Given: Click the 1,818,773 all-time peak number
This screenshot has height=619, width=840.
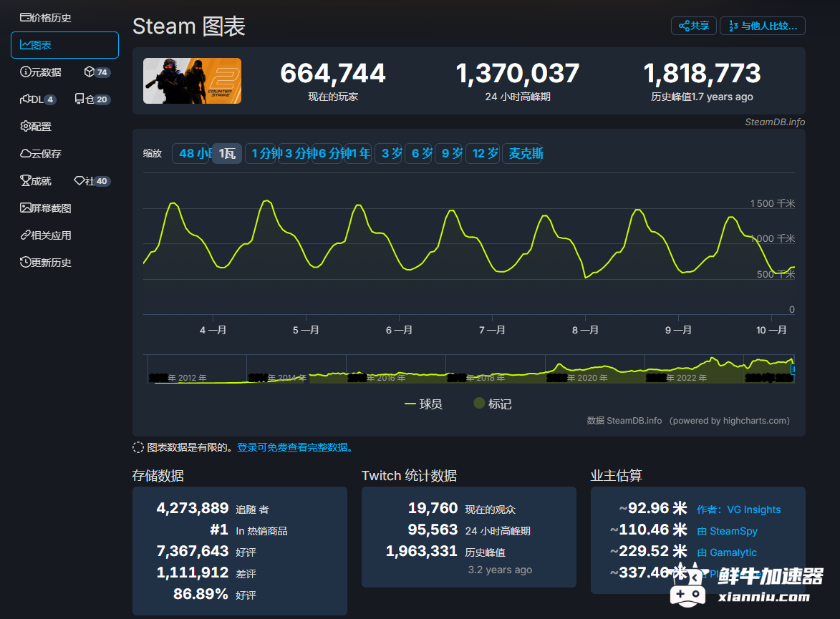Looking at the screenshot, I should pyautogui.click(x=702, y=74).
